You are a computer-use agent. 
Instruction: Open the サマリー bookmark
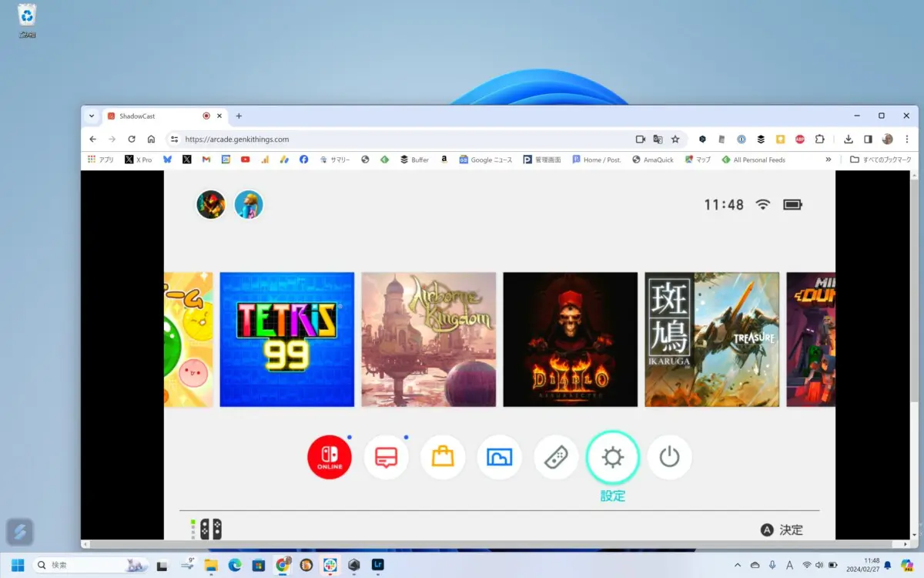coord(335,160)
